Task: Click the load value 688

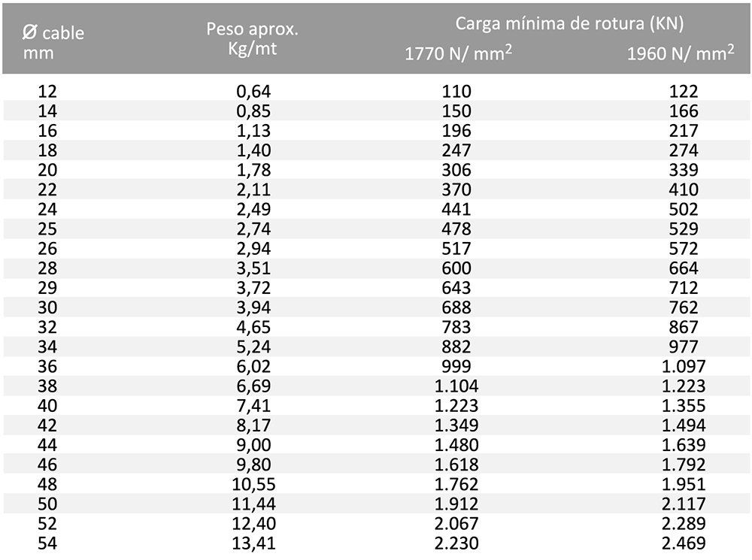Action: 456,307
